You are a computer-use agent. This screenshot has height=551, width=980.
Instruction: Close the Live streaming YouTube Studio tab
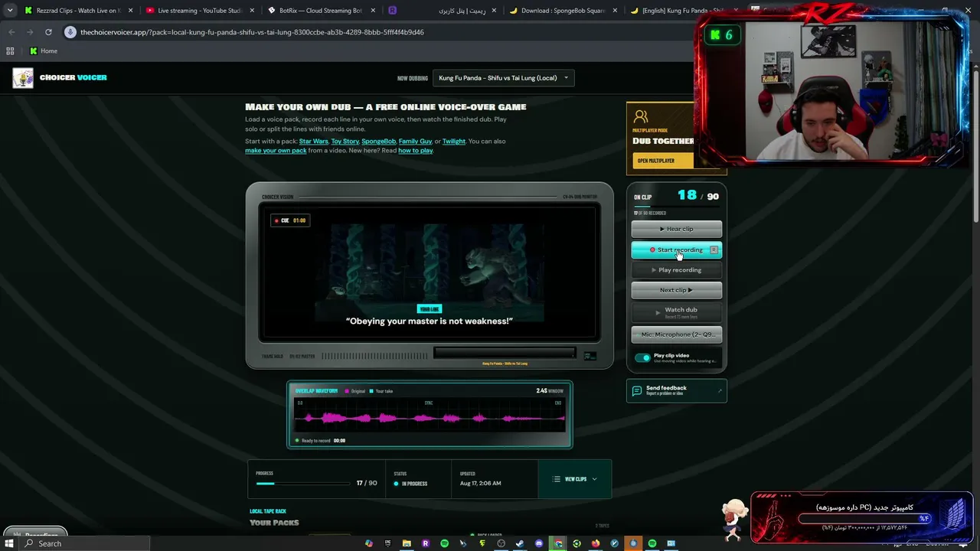[x=253, y=11]
